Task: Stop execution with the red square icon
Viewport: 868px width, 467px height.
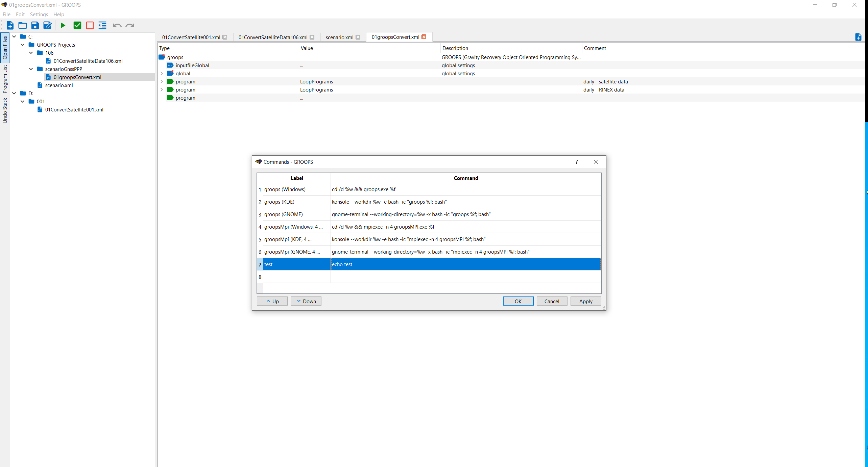Action: 90,25
